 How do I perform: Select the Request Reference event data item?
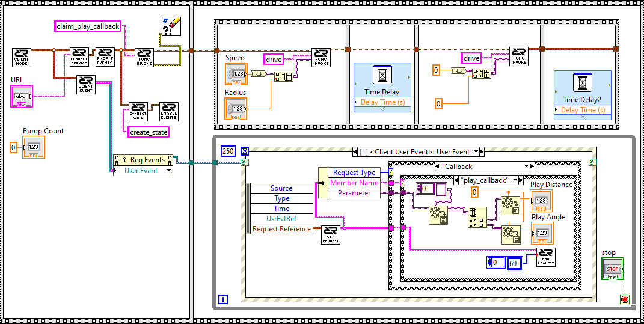(x=281, y=229)
